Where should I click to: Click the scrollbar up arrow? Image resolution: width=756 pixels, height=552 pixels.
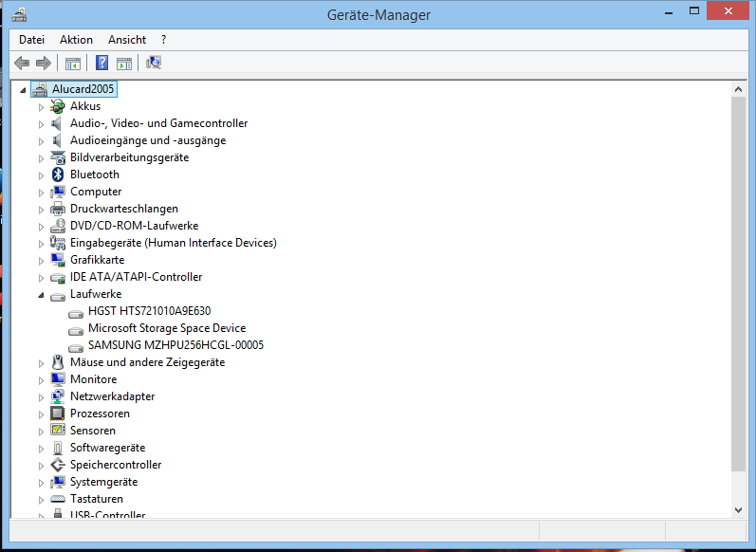click(738, 89)
